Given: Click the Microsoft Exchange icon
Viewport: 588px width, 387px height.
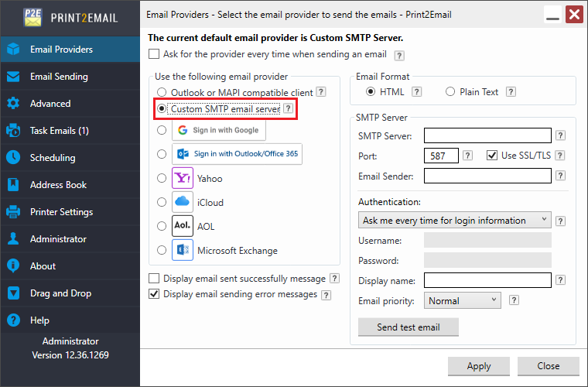Looking at the screenshot, I should tap(182, 250).
